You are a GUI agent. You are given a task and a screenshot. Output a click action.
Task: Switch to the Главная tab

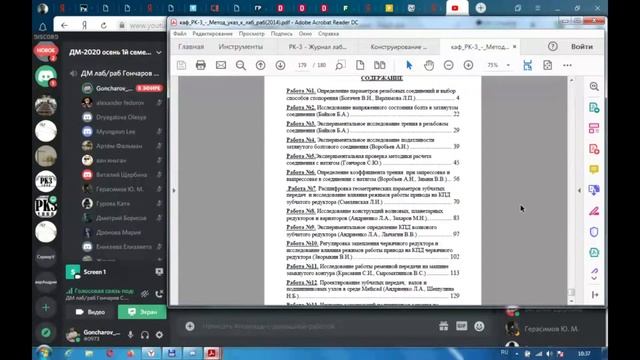tap(191, 47)
